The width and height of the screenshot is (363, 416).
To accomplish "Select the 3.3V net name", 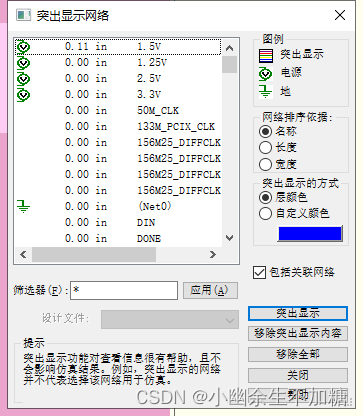I will (x=149, y=94).
